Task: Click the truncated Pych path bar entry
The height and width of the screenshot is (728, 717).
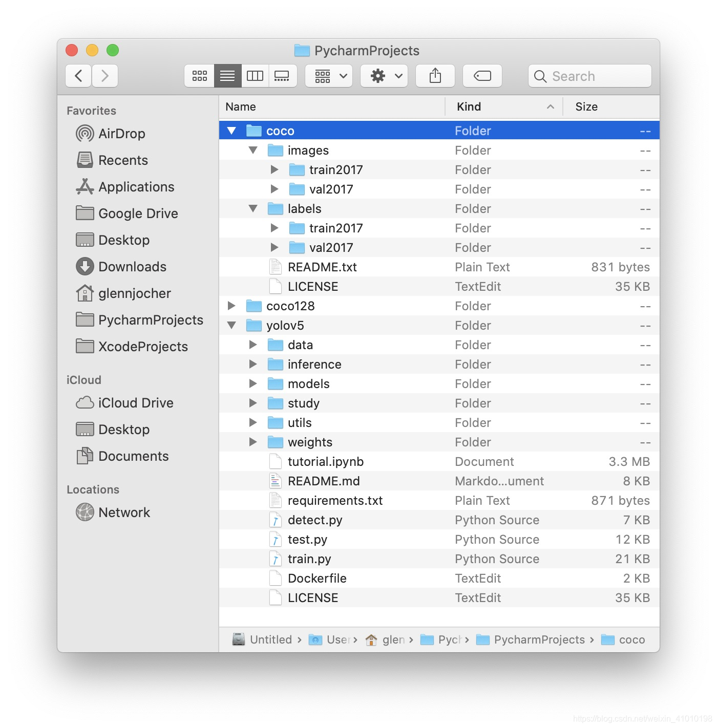Action: click(441, 640)
